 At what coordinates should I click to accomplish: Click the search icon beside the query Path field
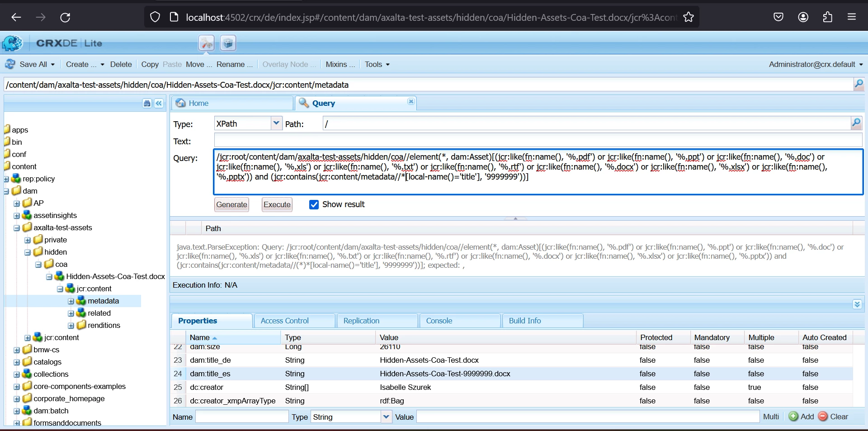click(856, 123)
